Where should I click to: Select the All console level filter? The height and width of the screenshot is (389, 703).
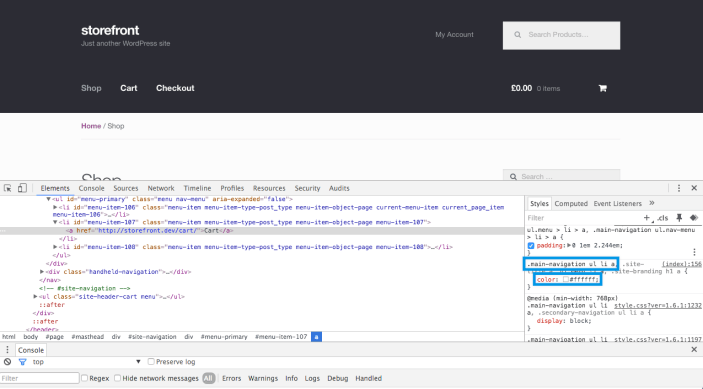pyautogui.click(x=208, y=378)
